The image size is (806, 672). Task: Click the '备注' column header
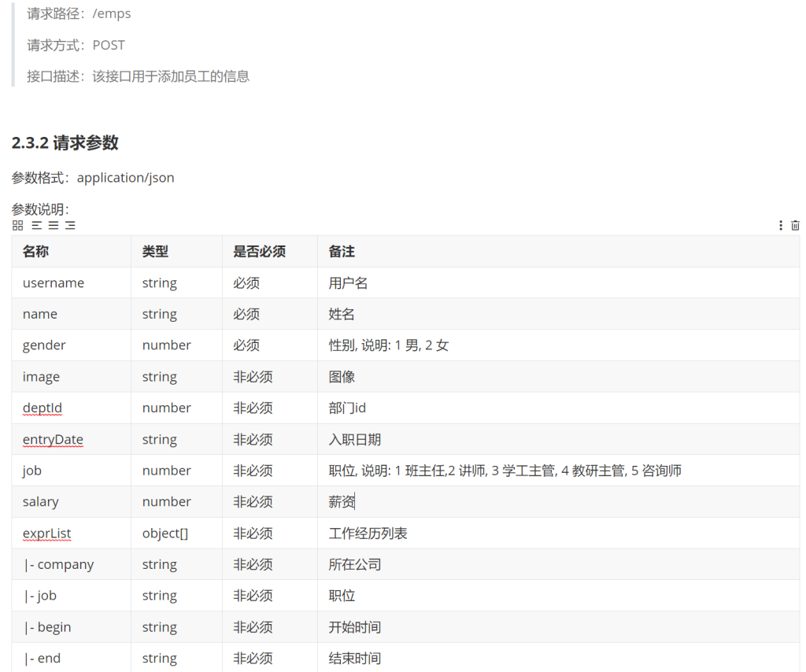(342, 251)
